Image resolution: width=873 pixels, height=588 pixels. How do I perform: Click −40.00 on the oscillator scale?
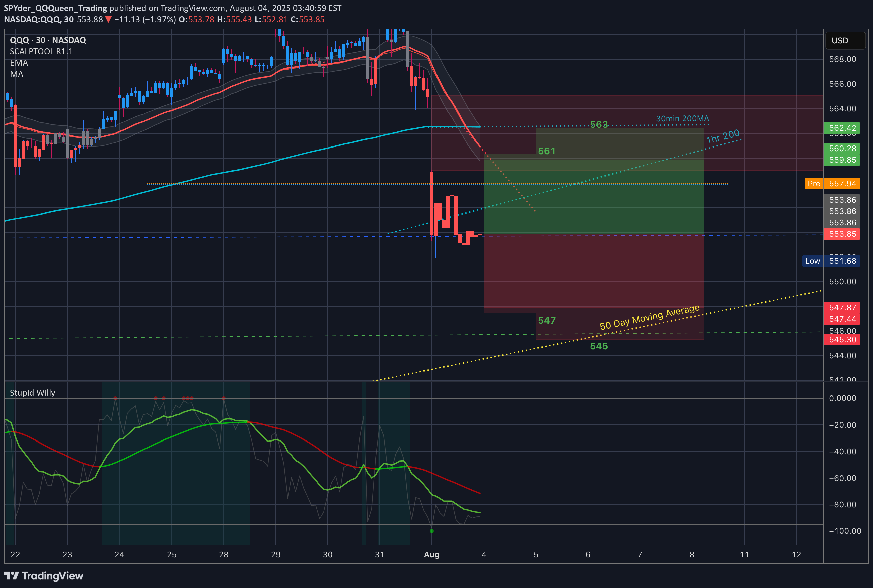[x=843, y=451]
